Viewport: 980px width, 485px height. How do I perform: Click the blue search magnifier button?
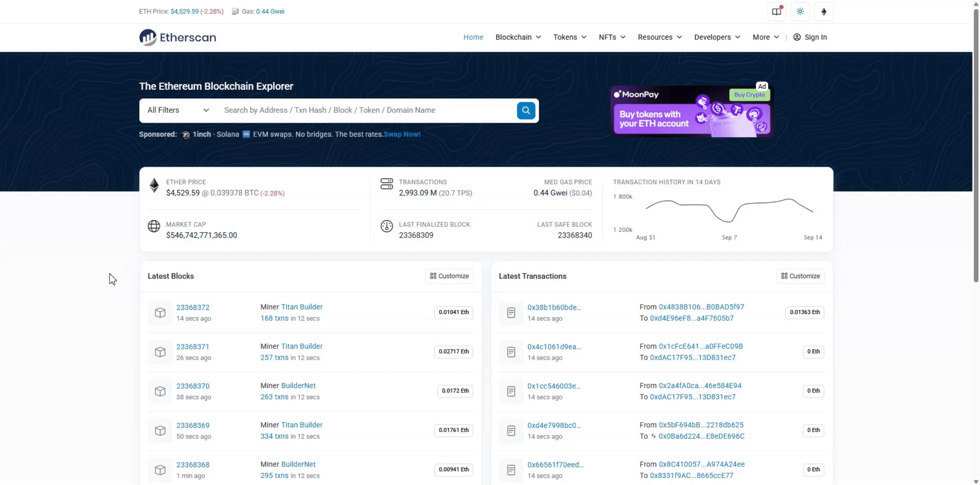click(x=526, y=110)
